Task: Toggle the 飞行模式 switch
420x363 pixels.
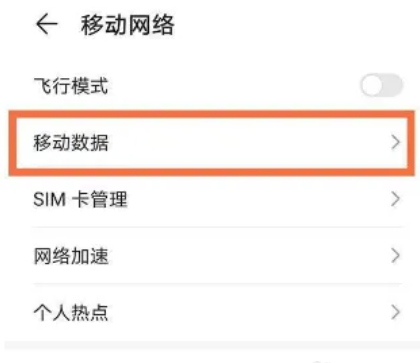Action: tap(381, 85)
